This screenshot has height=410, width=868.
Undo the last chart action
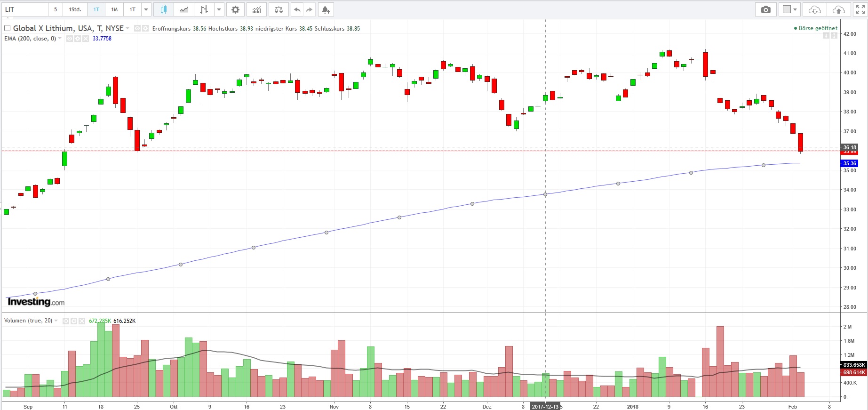click(x=297, y=9)
